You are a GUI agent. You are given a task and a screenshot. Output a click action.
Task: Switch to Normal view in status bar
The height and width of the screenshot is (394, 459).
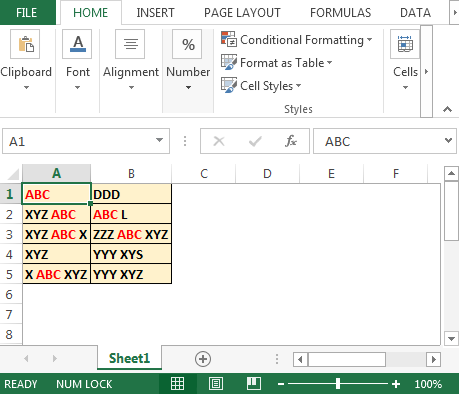177,384
